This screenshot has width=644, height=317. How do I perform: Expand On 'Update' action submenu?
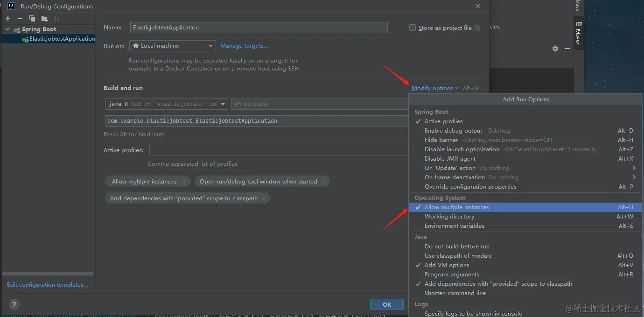tap(525, 168)
